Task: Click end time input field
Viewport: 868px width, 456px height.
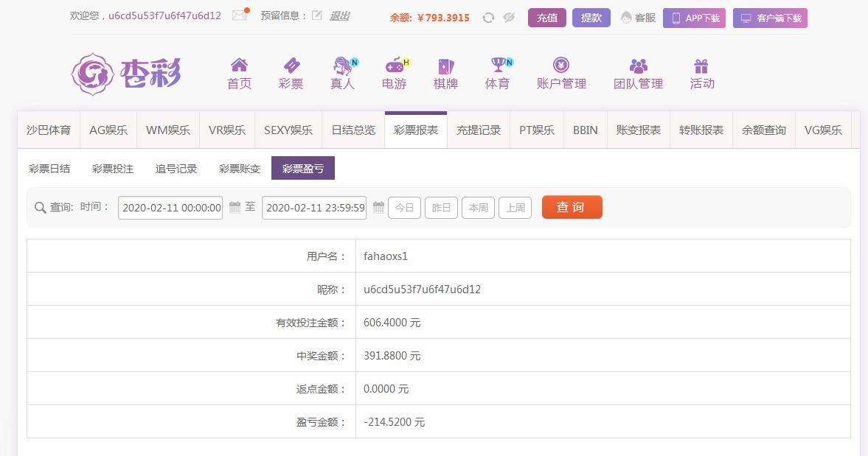Action: [314, 208]
